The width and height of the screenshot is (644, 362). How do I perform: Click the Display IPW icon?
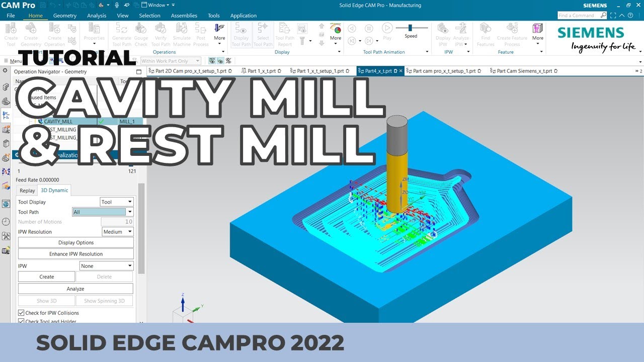click(443, 29)
